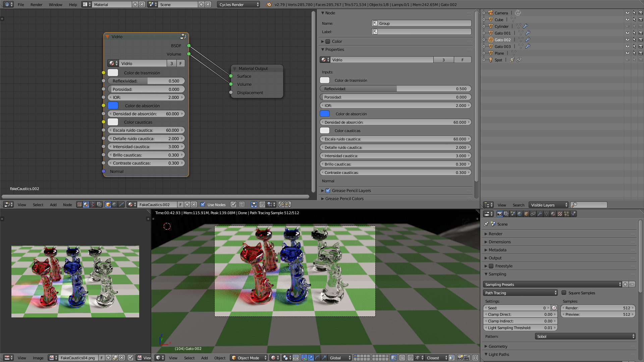Image resolution: width=644 pixels, height=362 pixels.
Task: Open Sampling Presets dropdown
Action: click(552, 284)
